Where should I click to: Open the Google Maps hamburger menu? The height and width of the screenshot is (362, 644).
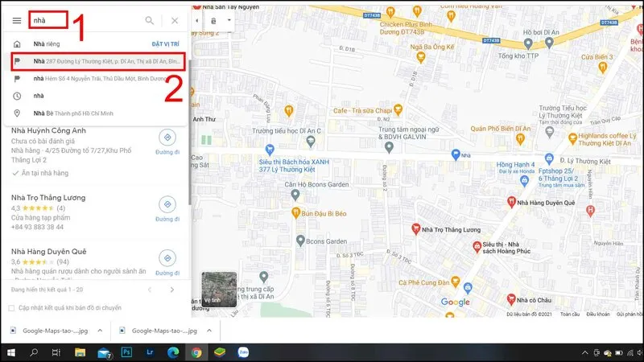[x=17, y=21]
